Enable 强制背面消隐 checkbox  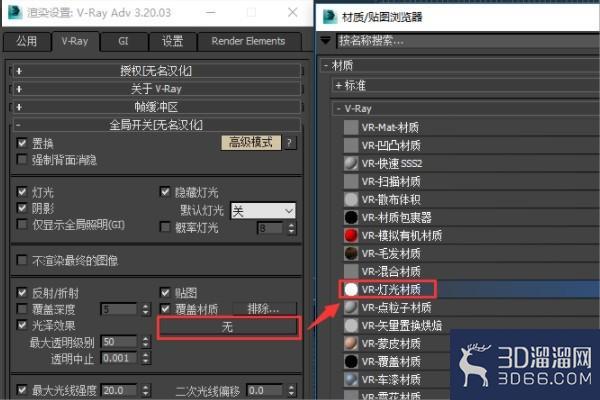coord(22,159)
